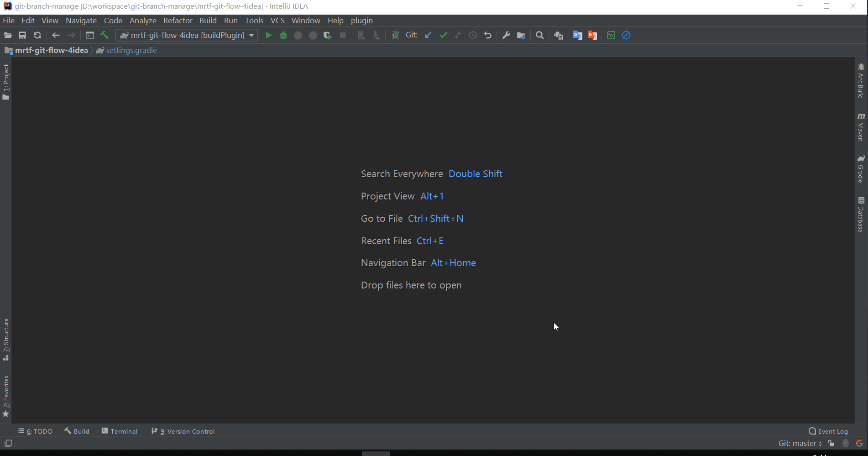Debug with the green bug icon

coord(283,35)
